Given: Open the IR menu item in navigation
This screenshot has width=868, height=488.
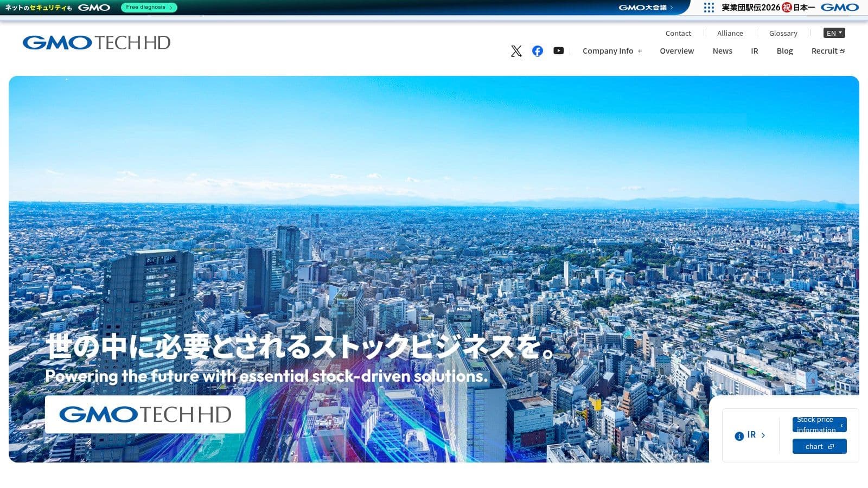Looking at the screenshot, I should point(754,51).
